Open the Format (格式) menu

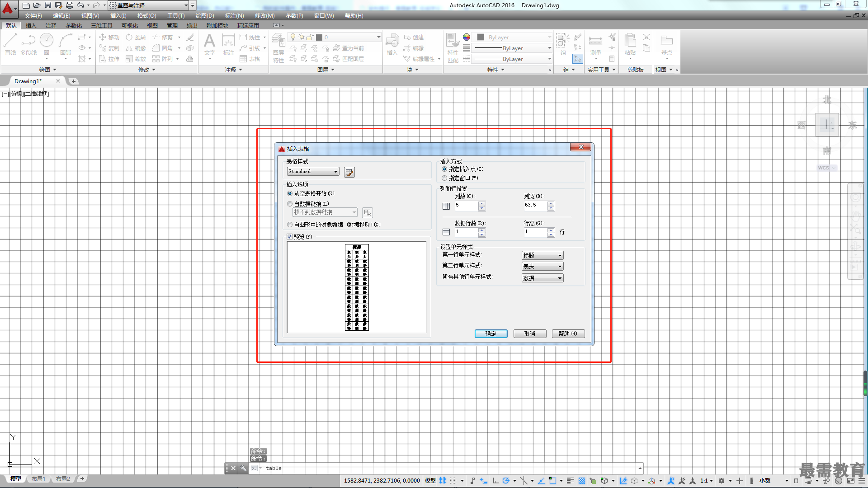(x=147, y=16)
